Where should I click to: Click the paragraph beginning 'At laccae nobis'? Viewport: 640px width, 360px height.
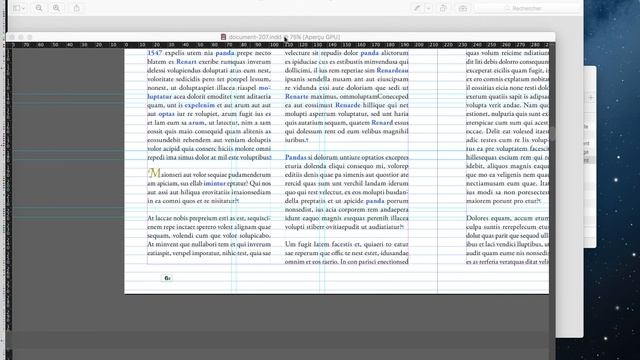click(x=209, y=236)
